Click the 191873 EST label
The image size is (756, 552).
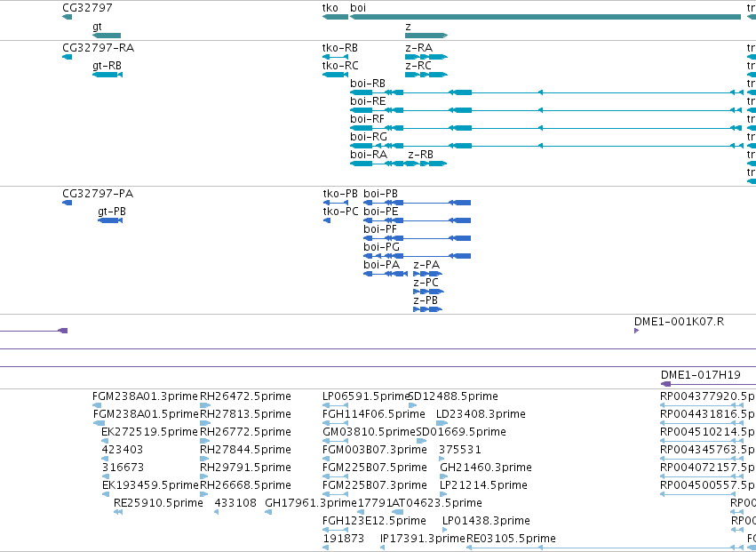pos(343,539)
